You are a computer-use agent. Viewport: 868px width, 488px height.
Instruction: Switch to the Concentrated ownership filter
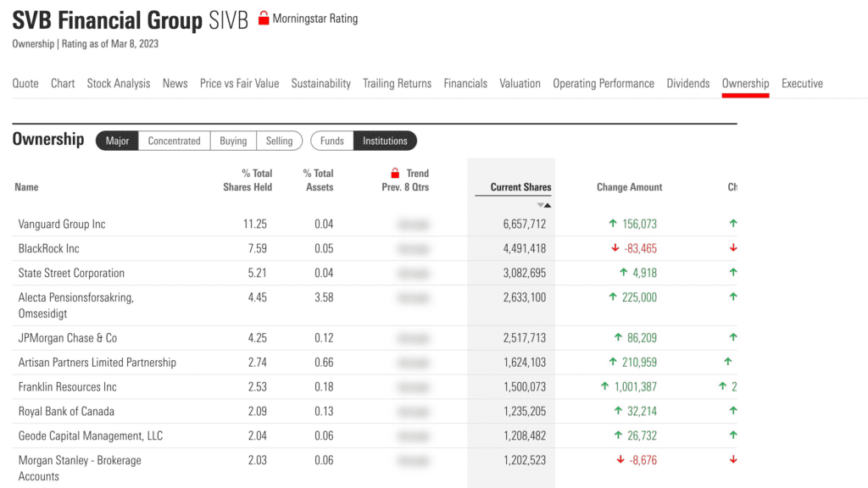[174, 141]
